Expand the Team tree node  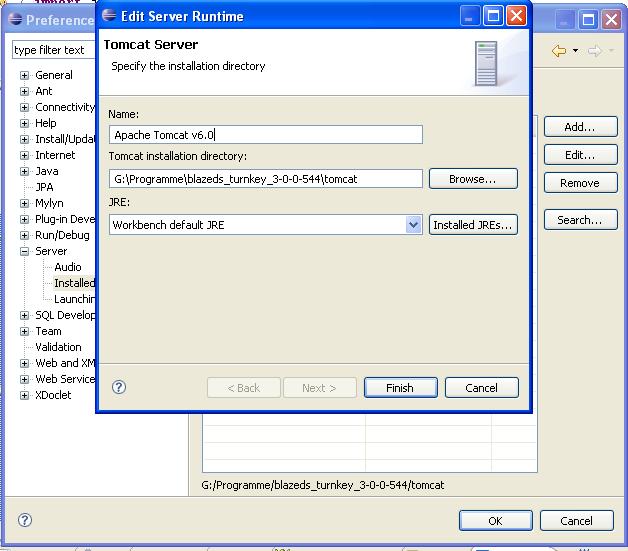click(x=24, y=332)
